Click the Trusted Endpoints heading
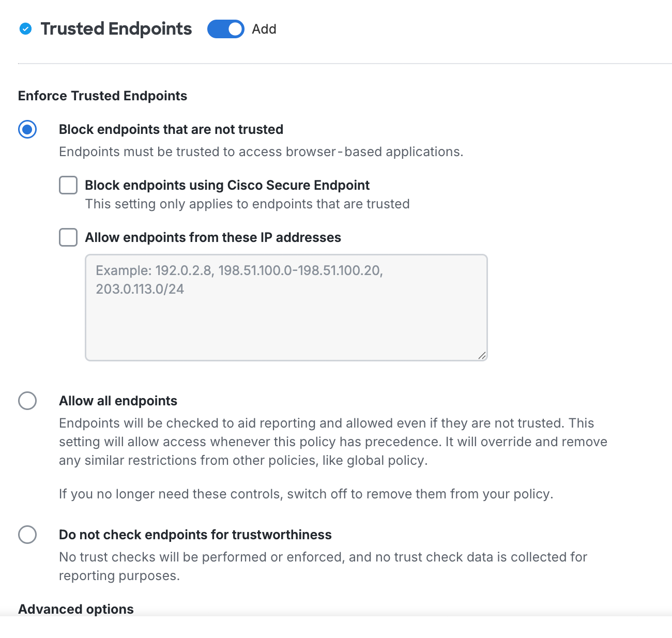 point(116,29)
